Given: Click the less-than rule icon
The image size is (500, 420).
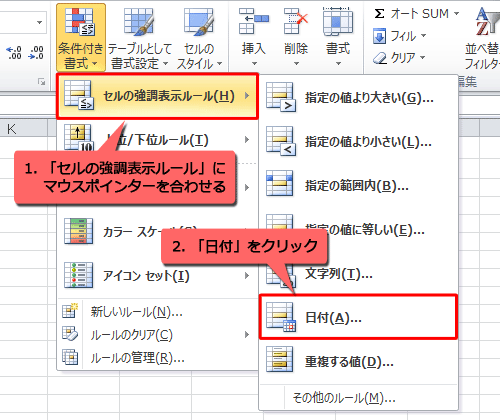Looking at the screenshot, I should pos(281,141).
